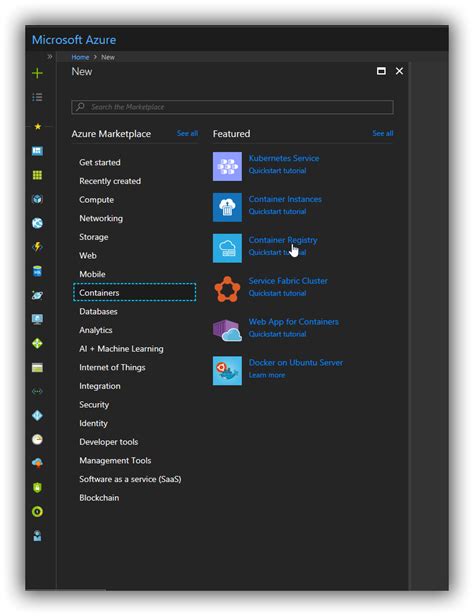Open Function Apps lightning bolt icon
Image resolution: width=474 pixels, height=616 pixels.
pos(37,247)
